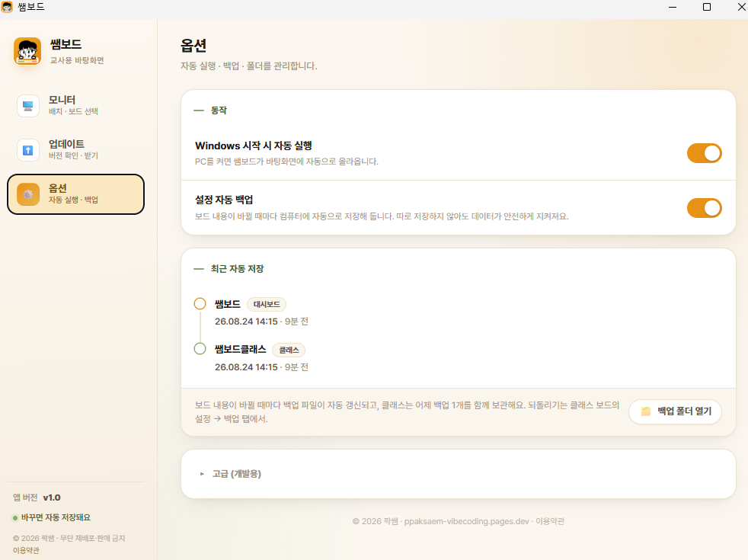Screen dimensions: 748x560
Task: Click the 동작 section heading
Action: pyautogui.click(x=219, y=110)
